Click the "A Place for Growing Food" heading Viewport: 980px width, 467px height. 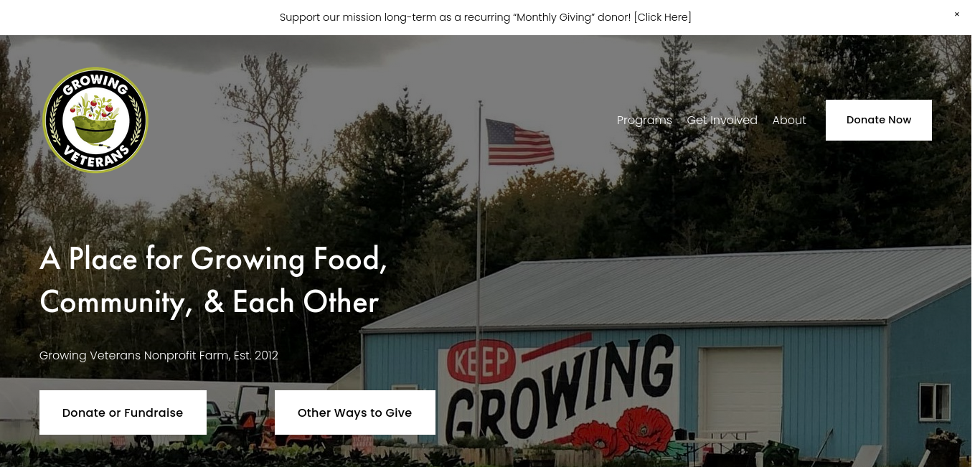214,259
